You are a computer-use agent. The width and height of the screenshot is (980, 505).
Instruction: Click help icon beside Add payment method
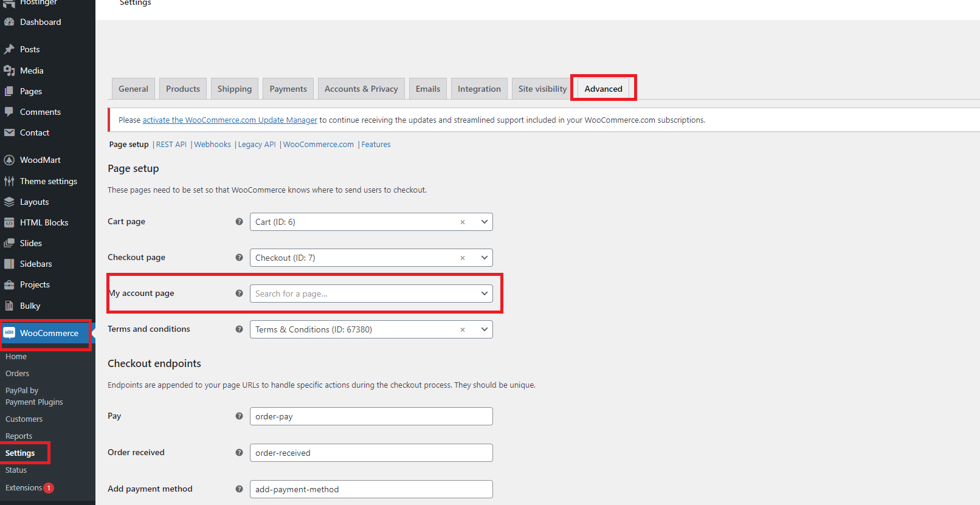tap(239, 489)
